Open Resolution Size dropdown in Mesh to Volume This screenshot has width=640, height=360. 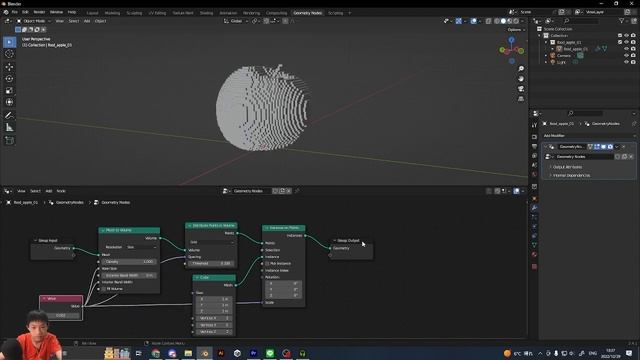click(141, 247)
